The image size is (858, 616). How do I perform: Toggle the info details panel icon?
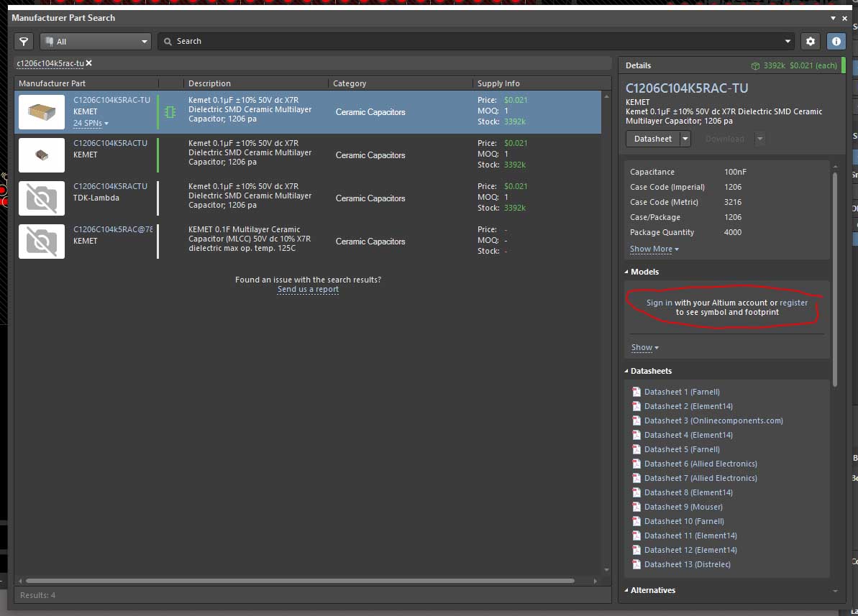[836, 42]
